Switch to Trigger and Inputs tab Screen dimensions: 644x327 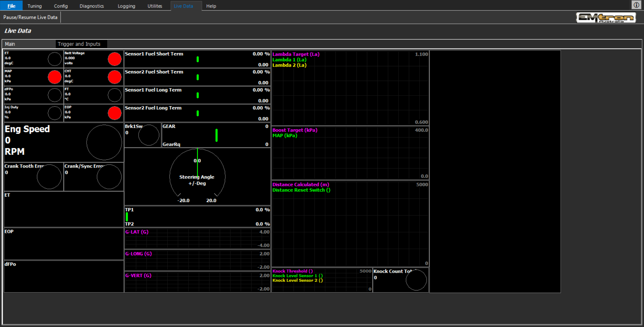[x=82, y=44]
